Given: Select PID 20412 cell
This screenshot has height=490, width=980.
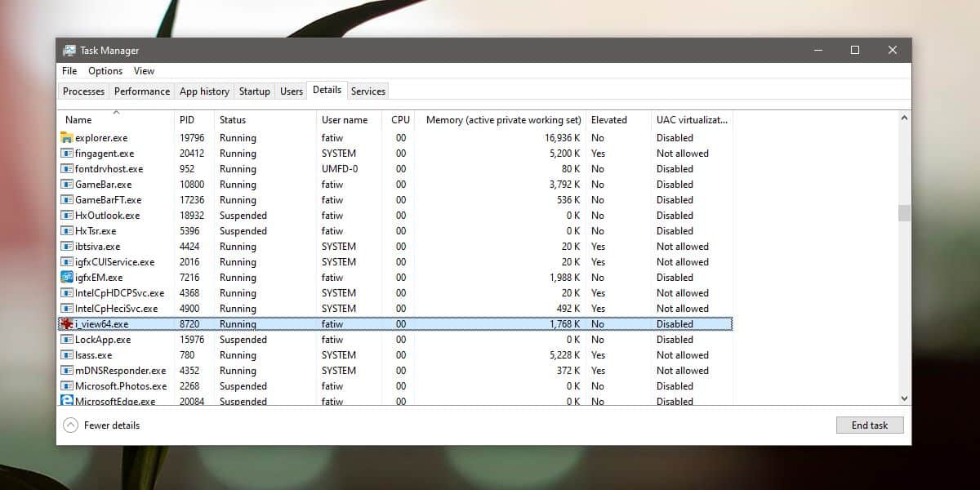Looking at the screenshot, I should coord(192,154).
